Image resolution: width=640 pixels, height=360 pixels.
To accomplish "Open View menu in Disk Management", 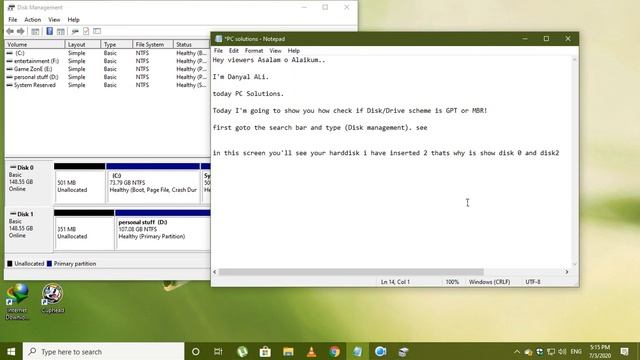I will point(54,20).
